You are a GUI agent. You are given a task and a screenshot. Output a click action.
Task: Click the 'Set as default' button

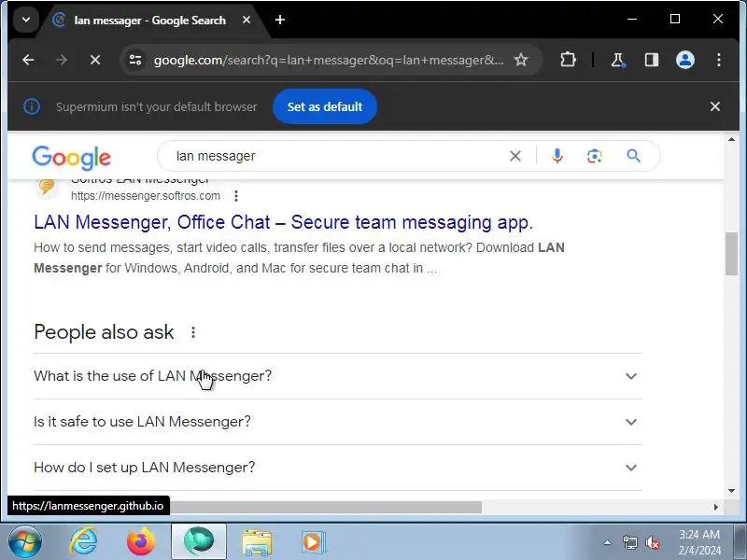click(x=325, y=106)
